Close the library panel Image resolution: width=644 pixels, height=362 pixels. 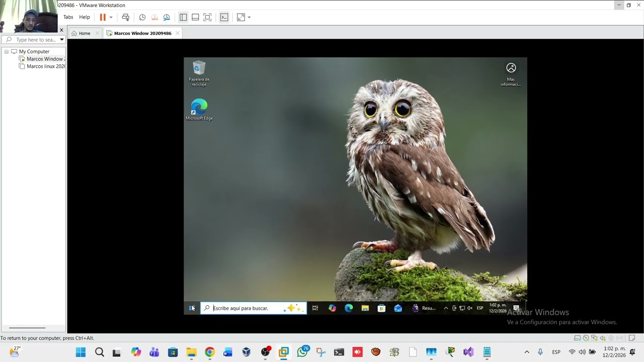tap(61, 30)
